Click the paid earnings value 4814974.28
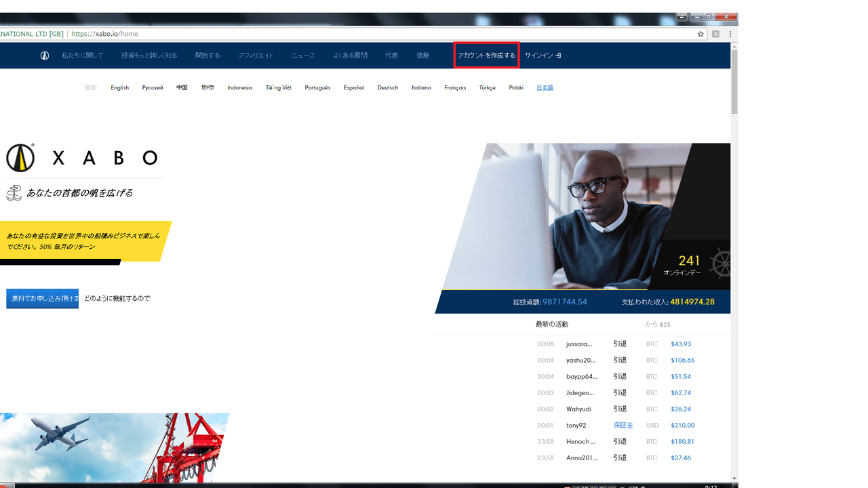 692,302
